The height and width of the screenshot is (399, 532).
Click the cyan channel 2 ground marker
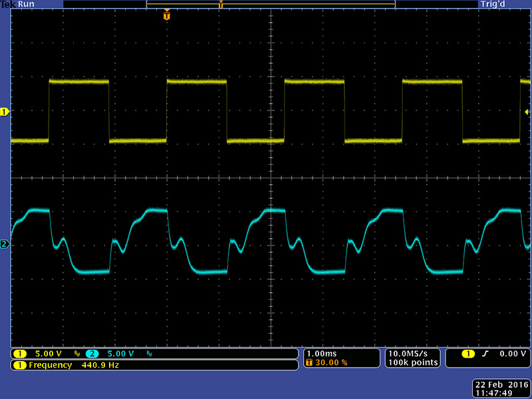pyautogui.click(x=5, y=245)
